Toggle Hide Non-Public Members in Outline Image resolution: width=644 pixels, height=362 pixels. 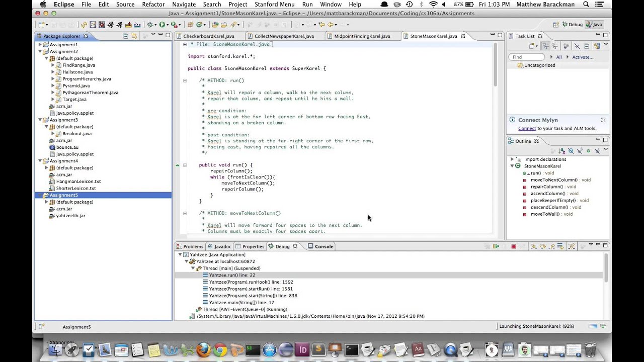point(589,151)
